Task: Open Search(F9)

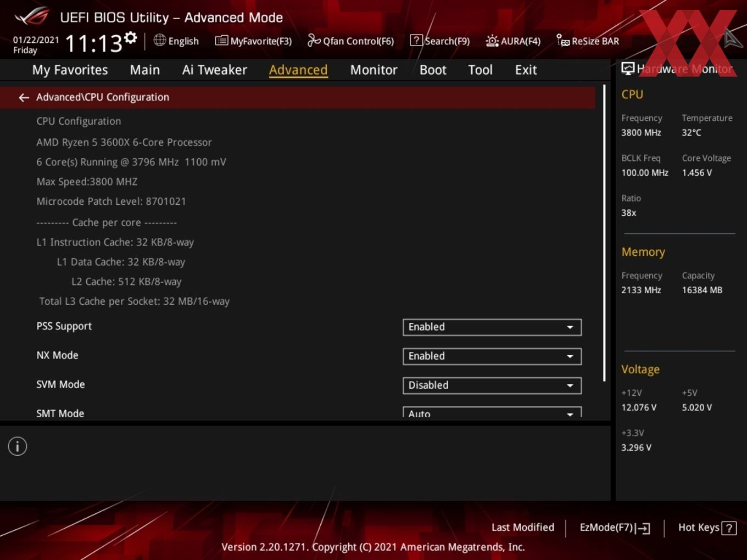Action: (440, 41)
